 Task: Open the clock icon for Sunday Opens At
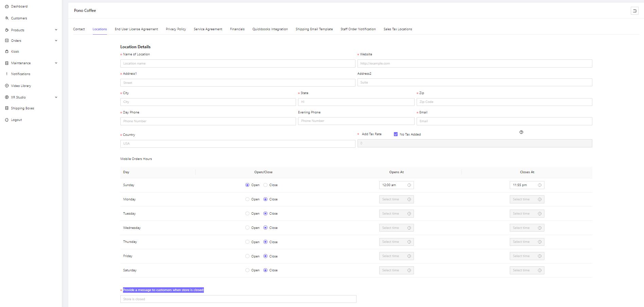[x=409, y=185]
